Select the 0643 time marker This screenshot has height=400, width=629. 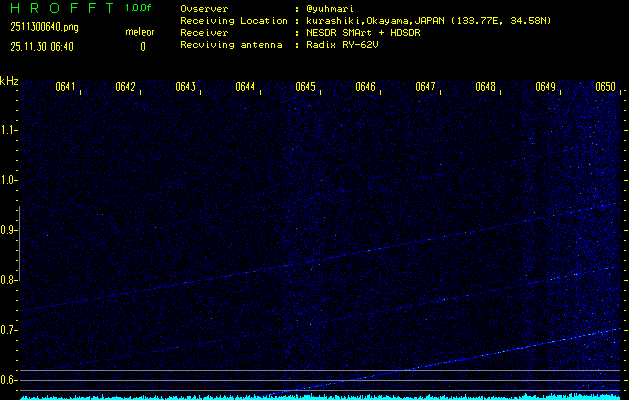(x=185, y=87)
